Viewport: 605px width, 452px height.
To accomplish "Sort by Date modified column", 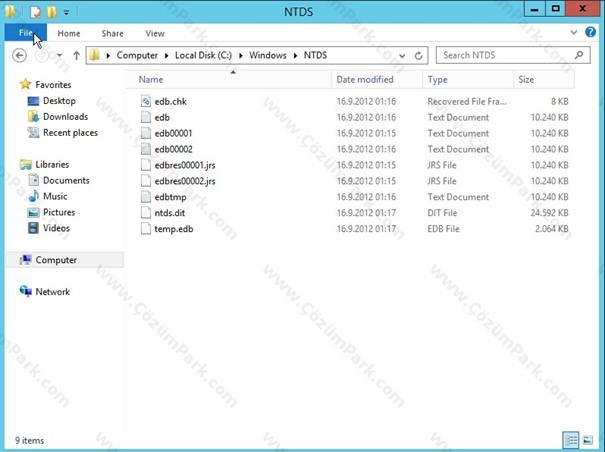I will tap(365, 80).
